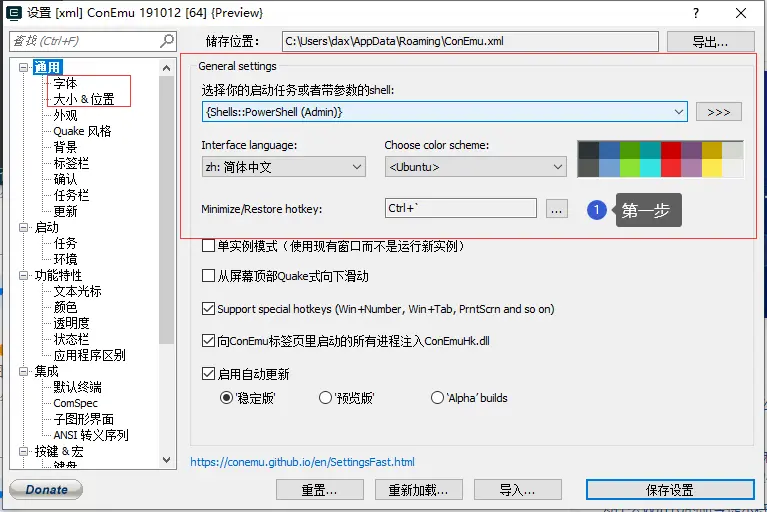Viewport: 767px width, 512px height.
Task: Open Quake 风格 settings page
Action: (82, 131)
